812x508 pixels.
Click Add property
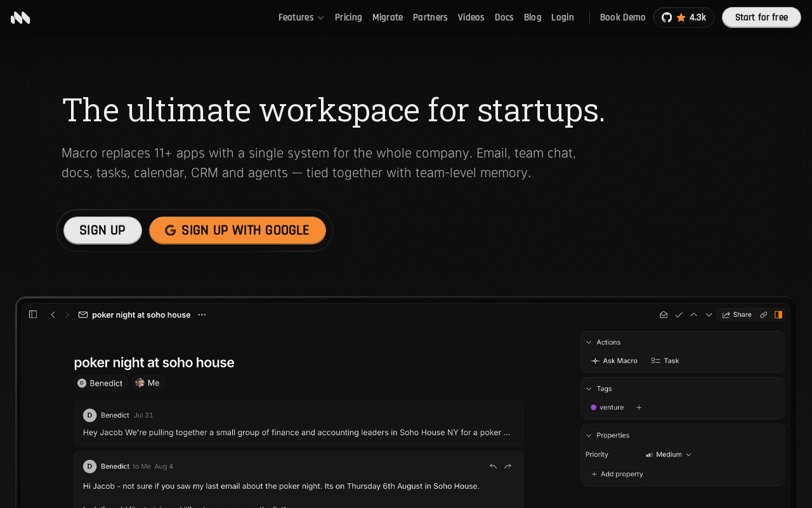pyautogui.click(x=617, y=474)
